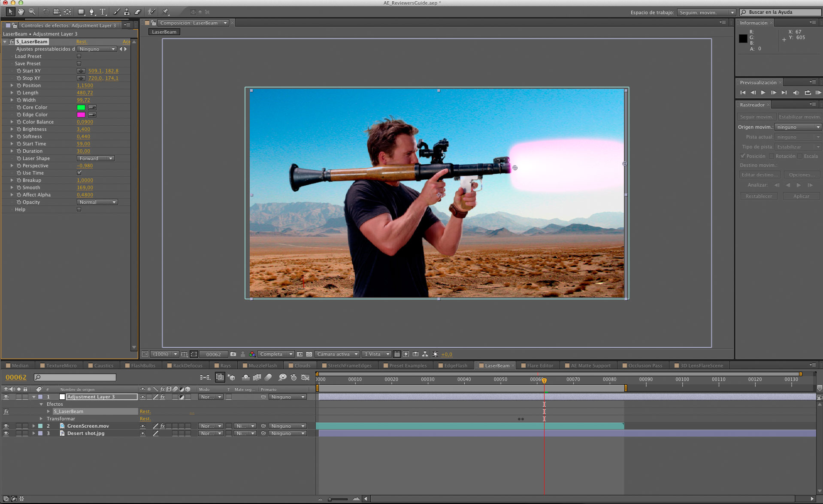Click the LaserBeam breadcrumb button
The height and width of the screenshot is (504, 823).
pos(164,32)
